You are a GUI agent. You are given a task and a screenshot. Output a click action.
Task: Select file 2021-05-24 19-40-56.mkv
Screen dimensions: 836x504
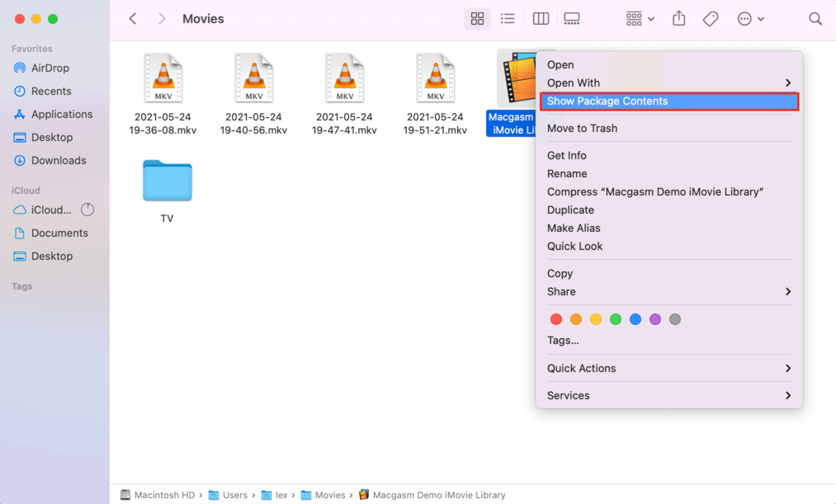coord(254,94)
